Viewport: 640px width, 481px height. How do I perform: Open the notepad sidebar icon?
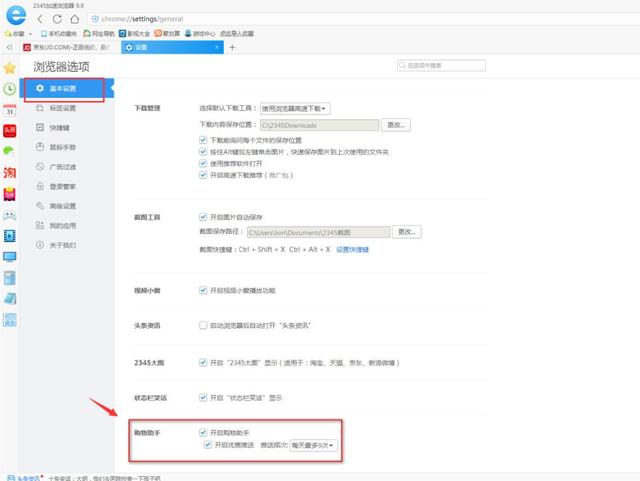coord(9,299)
